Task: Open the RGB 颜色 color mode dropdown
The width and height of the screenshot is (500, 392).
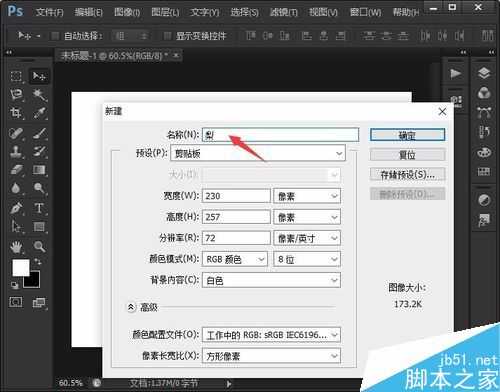Action: tap(235, 259)
